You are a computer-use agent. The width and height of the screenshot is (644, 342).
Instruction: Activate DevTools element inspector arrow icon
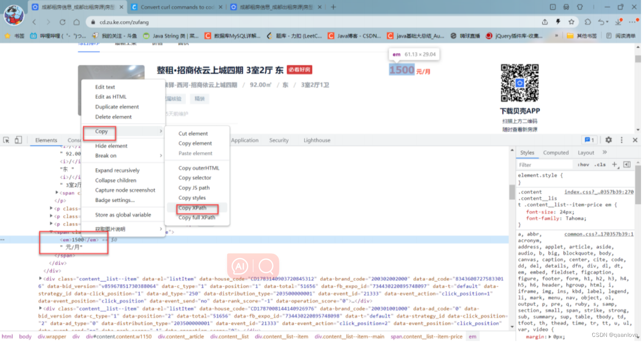6,140
